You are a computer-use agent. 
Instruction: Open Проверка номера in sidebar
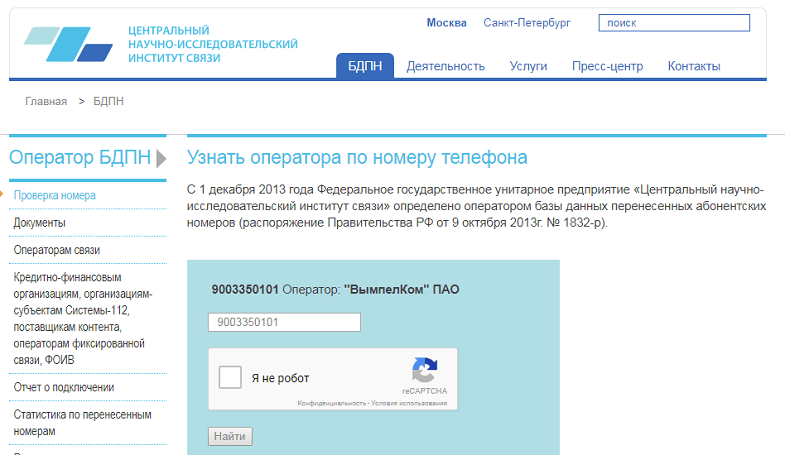pyautogui.click(x=55, y=195)
